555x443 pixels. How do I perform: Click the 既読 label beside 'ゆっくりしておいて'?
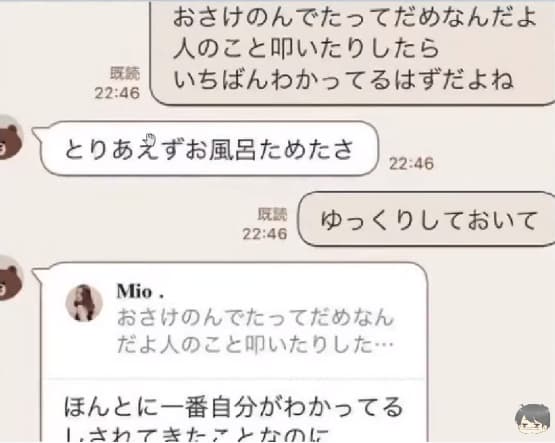pyautogui.click(x=273, y=214)
